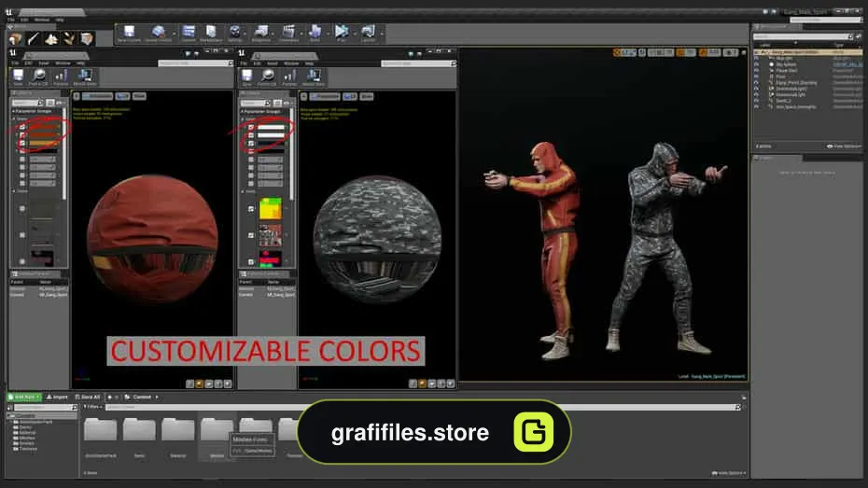Open the AnimStarterPack folder thumbnail
The height and width of the screenshot is (488, 868).
point(101,430)
